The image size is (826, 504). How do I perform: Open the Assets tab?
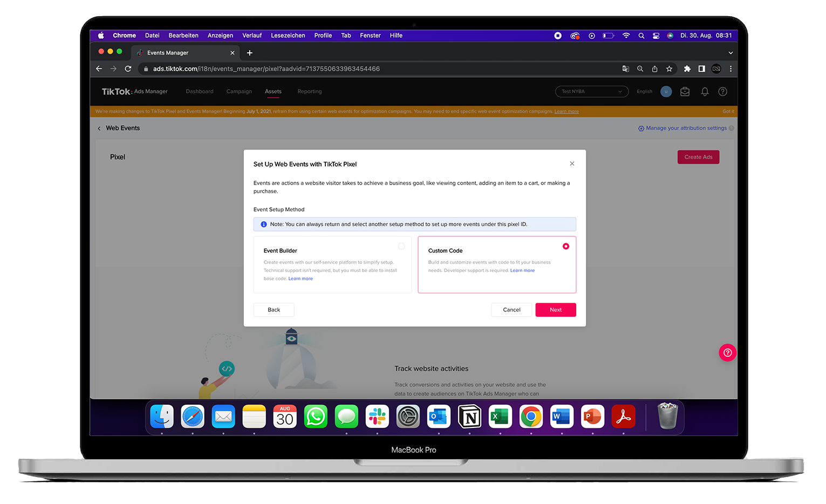[x=273, y=91]
